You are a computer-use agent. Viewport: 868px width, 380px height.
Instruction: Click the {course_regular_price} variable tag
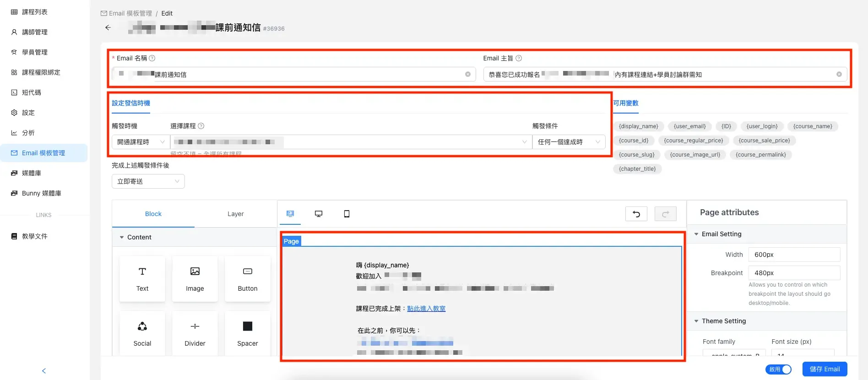point(694,141)
